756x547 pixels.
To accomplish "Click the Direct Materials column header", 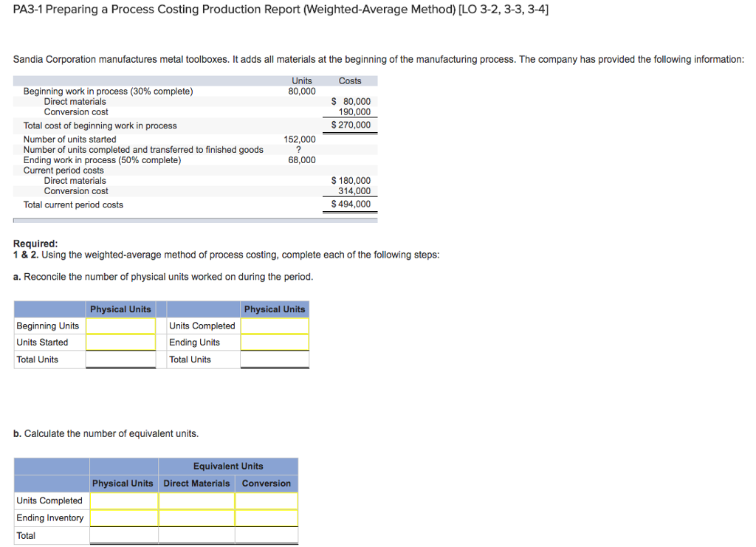I will click(196, 483).
